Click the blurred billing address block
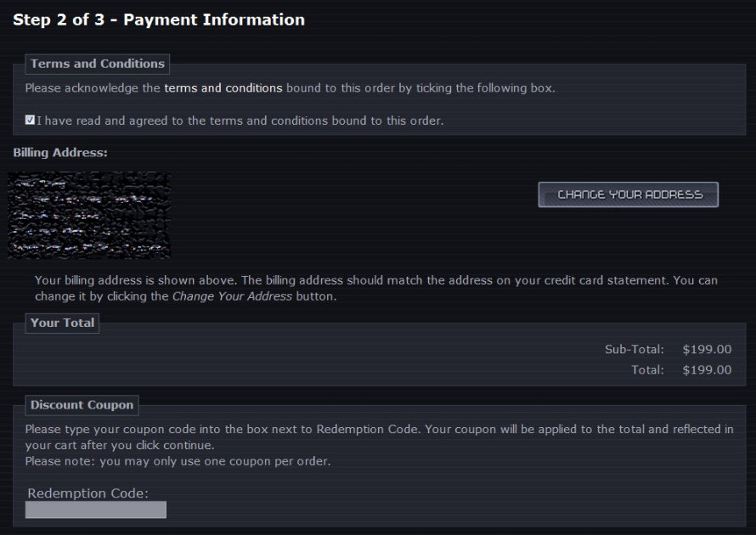 [x=89, y=216]
